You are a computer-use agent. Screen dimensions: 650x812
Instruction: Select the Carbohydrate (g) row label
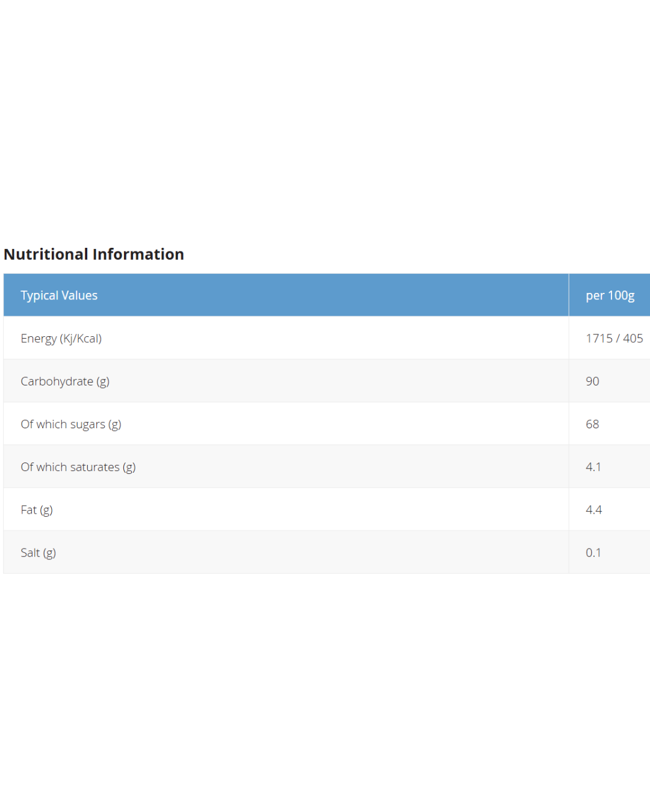(65, 381)
